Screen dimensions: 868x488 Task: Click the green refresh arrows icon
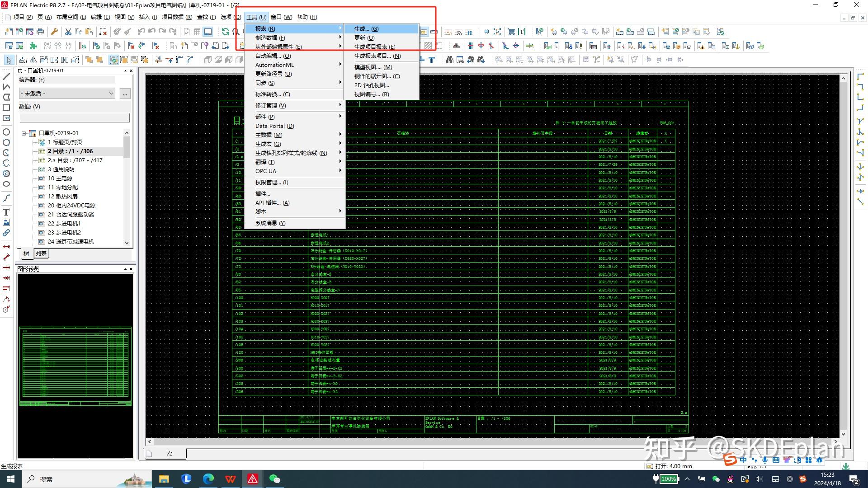coord(225,32)
